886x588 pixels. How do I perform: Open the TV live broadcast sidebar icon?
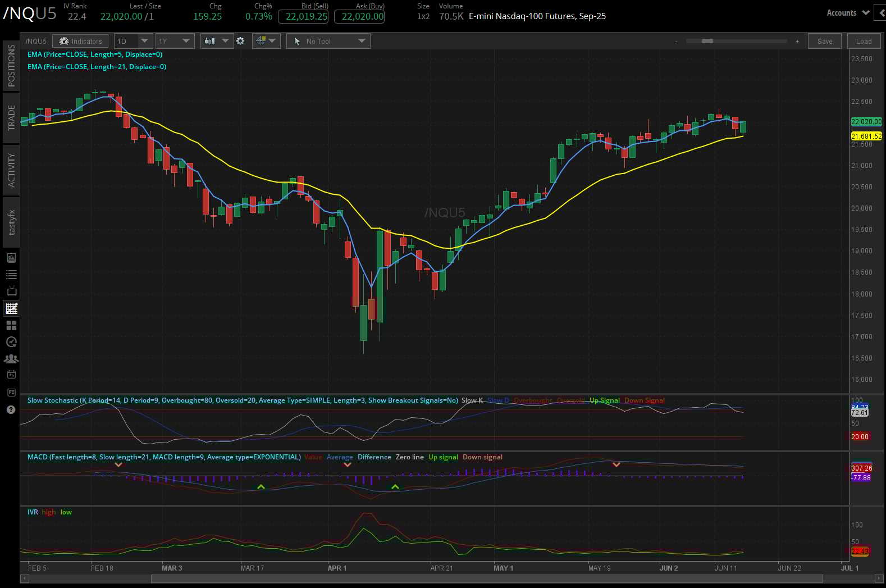11,291
